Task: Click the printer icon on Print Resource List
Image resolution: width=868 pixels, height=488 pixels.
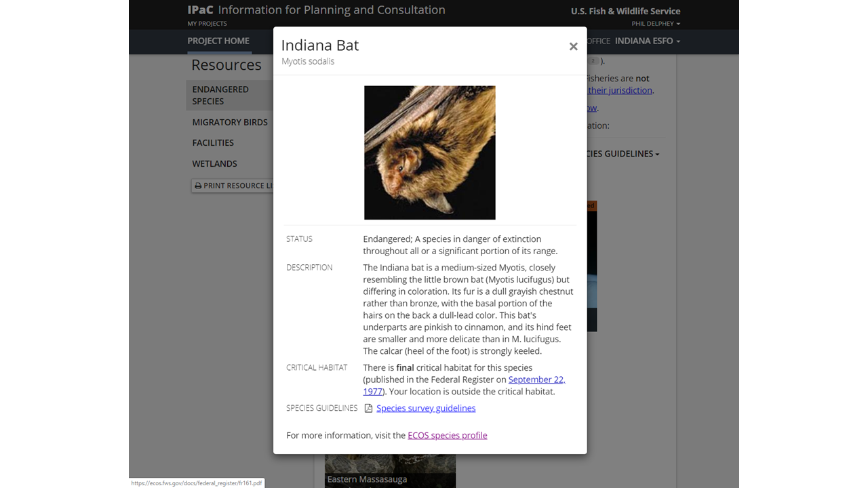Action: (x=198, y=186)
